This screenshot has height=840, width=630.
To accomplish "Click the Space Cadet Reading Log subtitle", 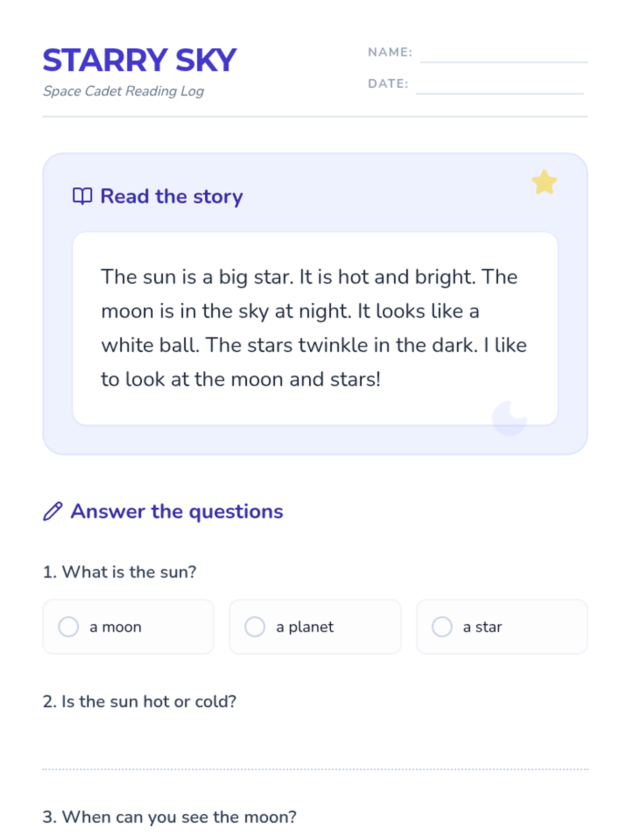I will pos(123,91).
